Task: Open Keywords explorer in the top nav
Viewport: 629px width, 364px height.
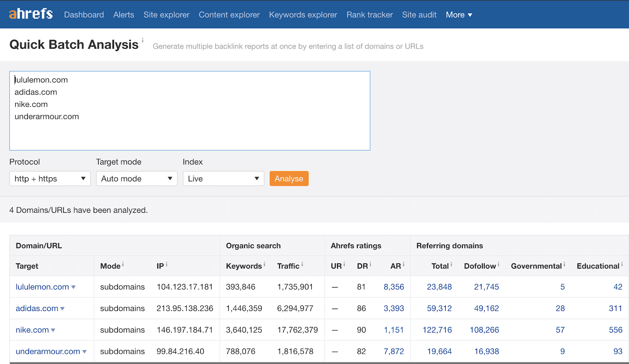Action: coord(303,15)
